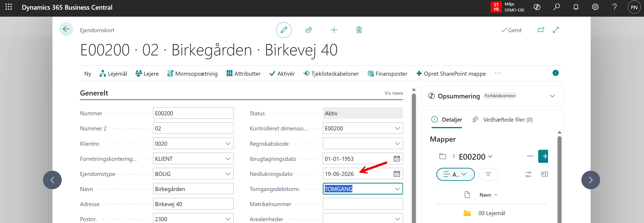The height and width of the screenshot is (223, 644).
Task: Switch to the Detaljer tab
Action: click(x=447, y=120)
